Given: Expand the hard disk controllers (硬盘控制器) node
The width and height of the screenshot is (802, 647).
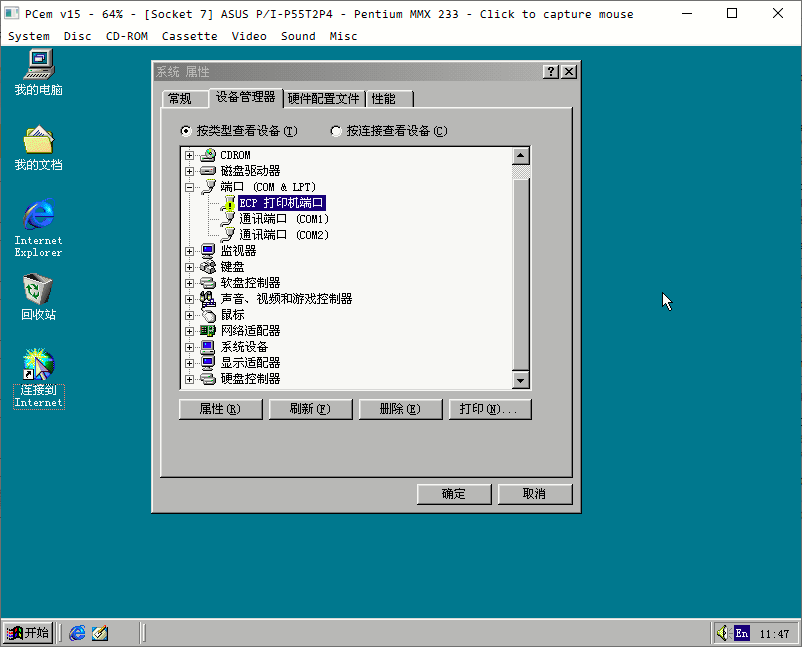Looking at the screenshot, I should [x=189, y=379].
